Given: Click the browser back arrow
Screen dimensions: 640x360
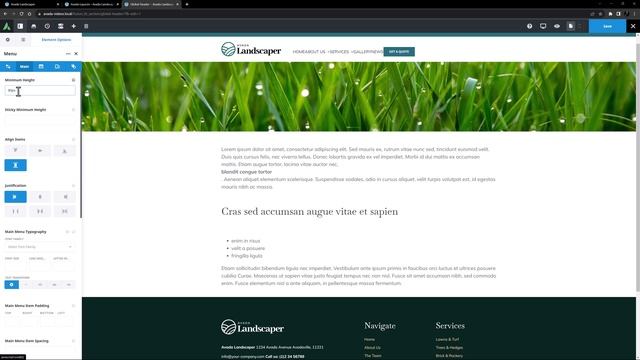Looking at the screenshot, I should point(5,13).
